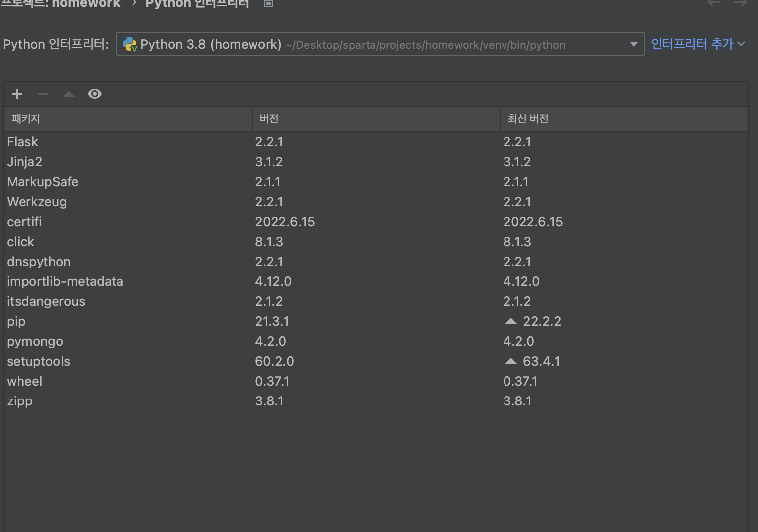Image resolution: width=758 pixels, height=532 pixels.
Task: Click latest version 2.1.2 of itsdangerous
Action: click(517, 301)
